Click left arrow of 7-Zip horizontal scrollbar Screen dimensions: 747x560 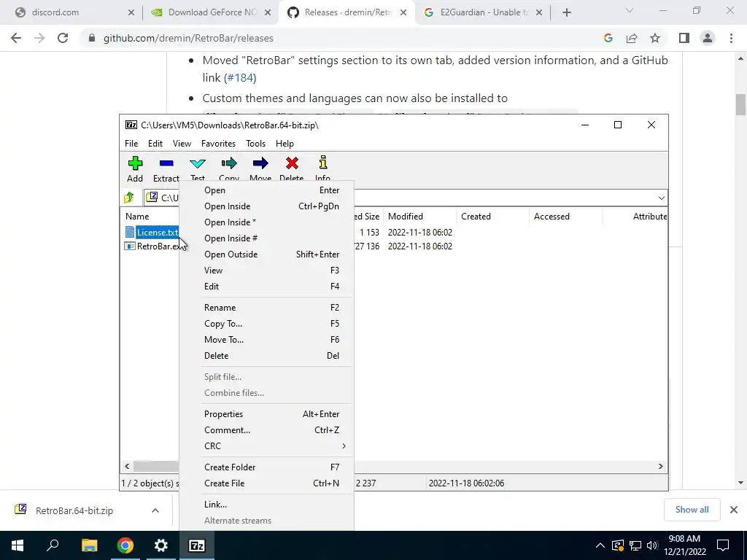pos(127,467)
